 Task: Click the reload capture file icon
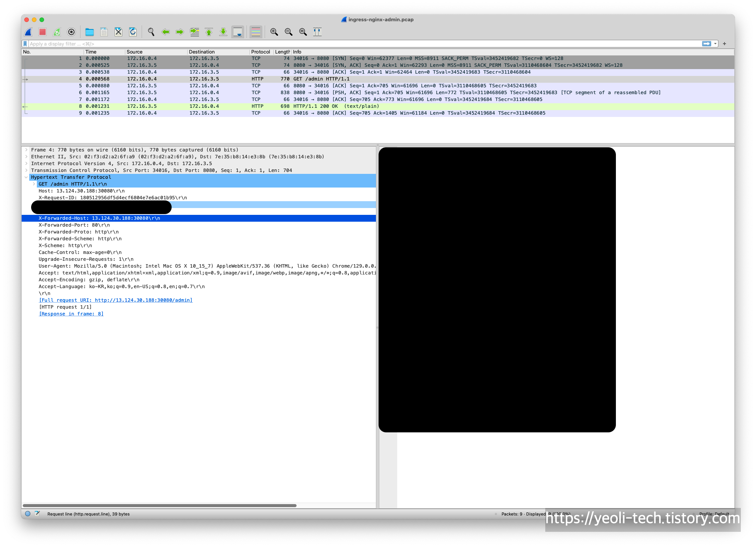[133, 32]
